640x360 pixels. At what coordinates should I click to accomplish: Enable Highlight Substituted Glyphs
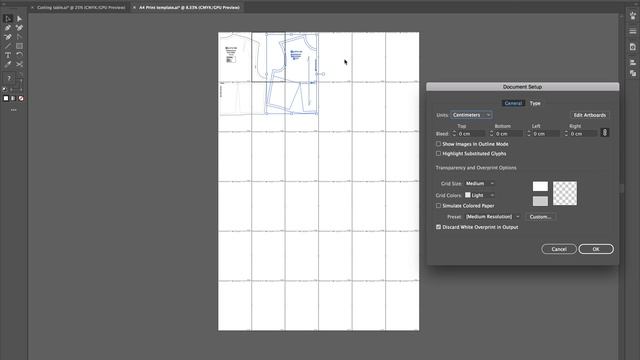point(438,153)
